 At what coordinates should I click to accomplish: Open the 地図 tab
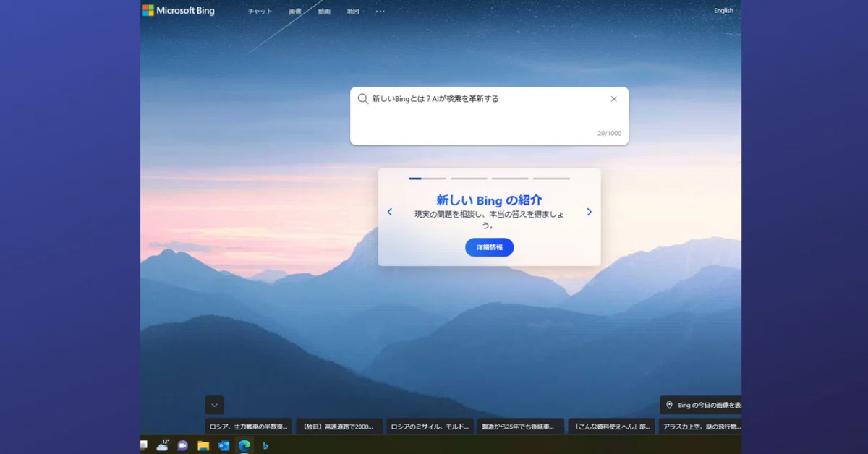(x=353, y=12)
